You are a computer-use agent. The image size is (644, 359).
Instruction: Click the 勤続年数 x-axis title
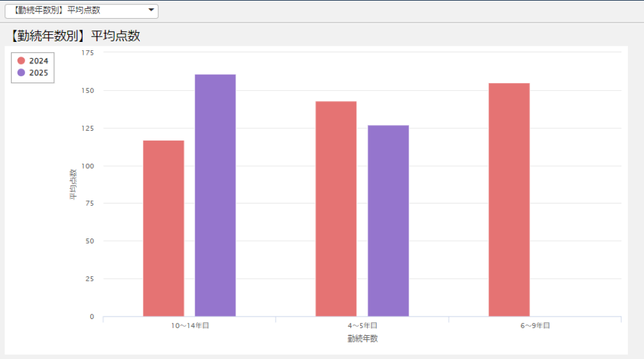click(363, 338)
